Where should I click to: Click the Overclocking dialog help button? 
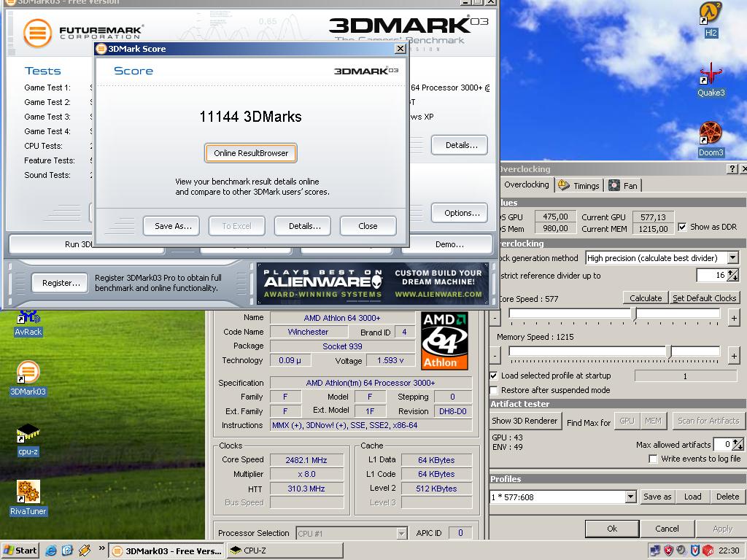coord(732,168)
